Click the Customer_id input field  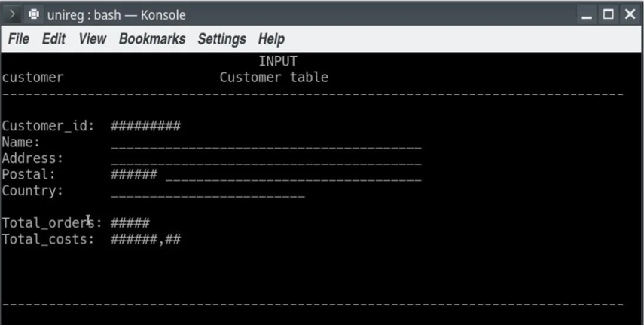[x=145, y=126]
